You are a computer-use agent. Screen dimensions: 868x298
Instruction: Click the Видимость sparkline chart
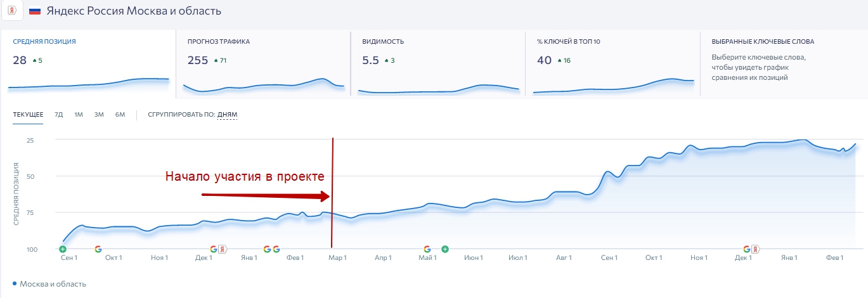[438, 89]
